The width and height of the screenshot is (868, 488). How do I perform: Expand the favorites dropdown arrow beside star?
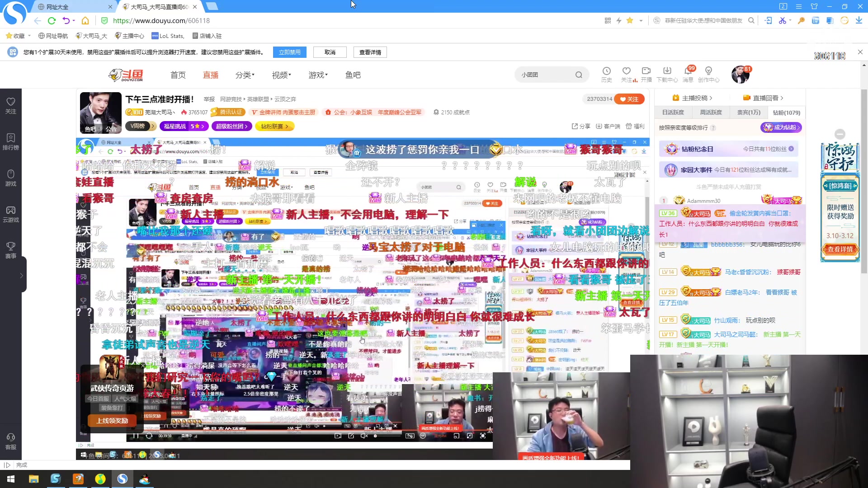pos(641,21)
